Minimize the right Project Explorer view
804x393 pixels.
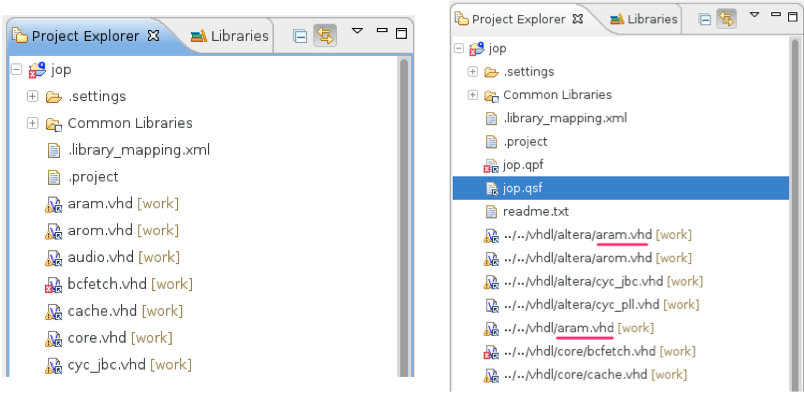pyautogui.click(x=776, y=15)
